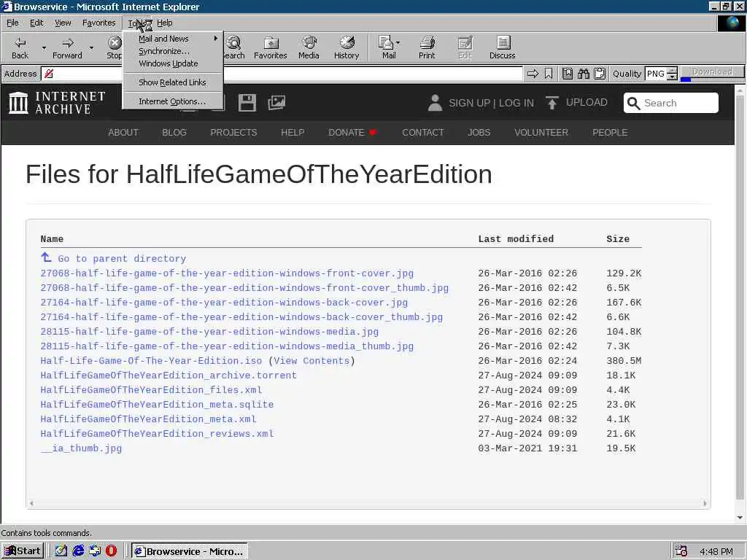This screenshot has height=560, width=747.
Task: Click the system tray scheduler icon
Action: coord(681,551)
